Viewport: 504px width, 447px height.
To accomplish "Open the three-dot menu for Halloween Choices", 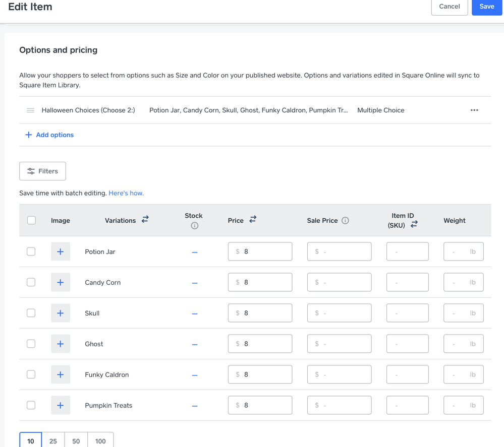I will tap(474, 110).
